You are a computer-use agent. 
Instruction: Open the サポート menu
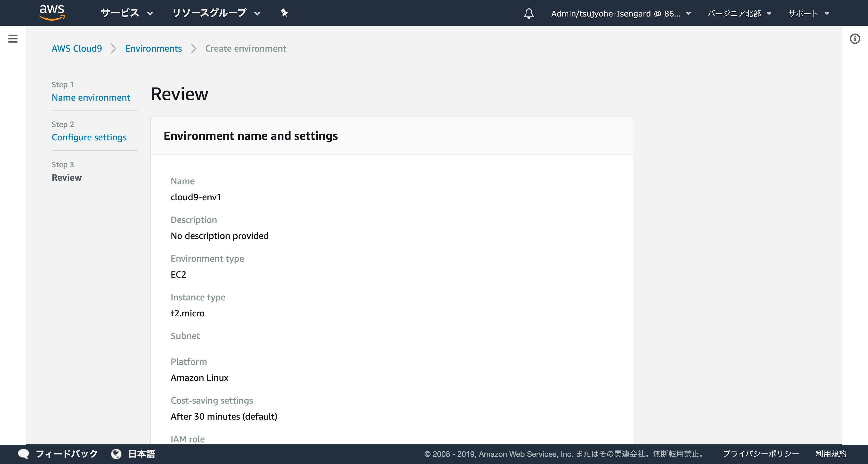click(x=808, y=13)
